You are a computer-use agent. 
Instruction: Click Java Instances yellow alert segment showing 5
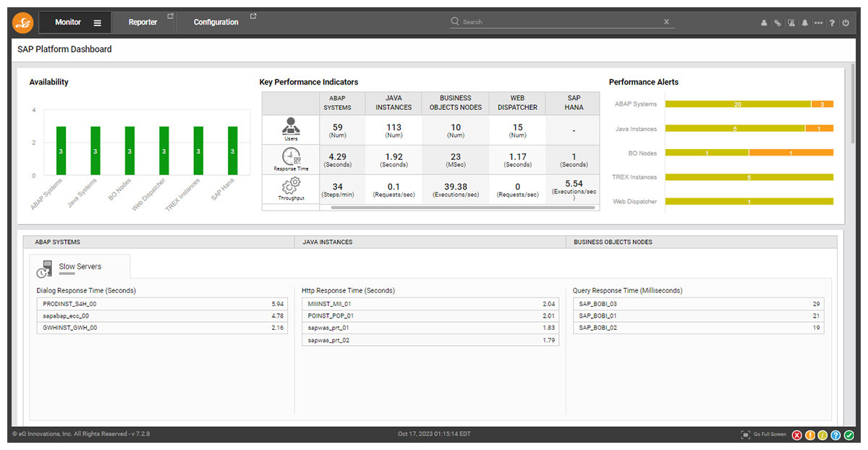click(735, 129)
